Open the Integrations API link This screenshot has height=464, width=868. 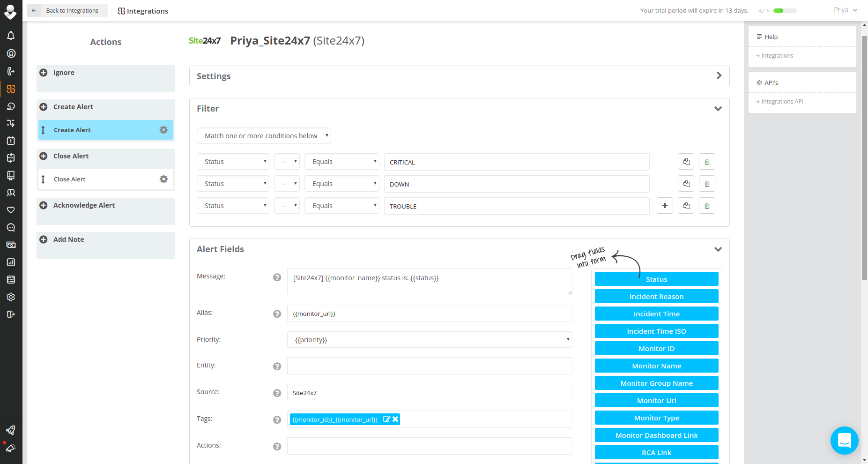pos(782,102)
